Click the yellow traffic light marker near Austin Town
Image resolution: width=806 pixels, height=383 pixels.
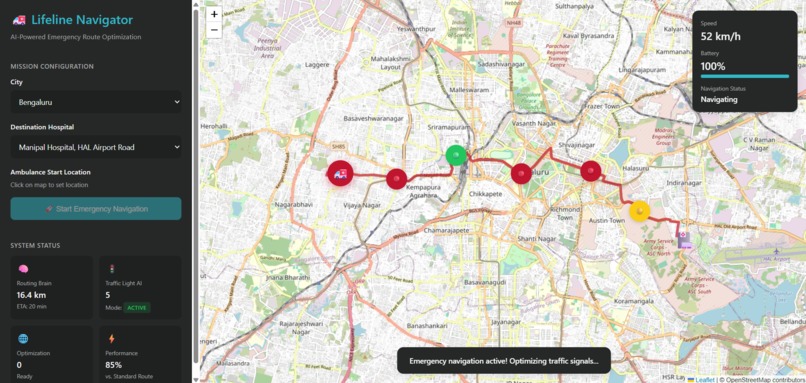click(x=639, y=211)
